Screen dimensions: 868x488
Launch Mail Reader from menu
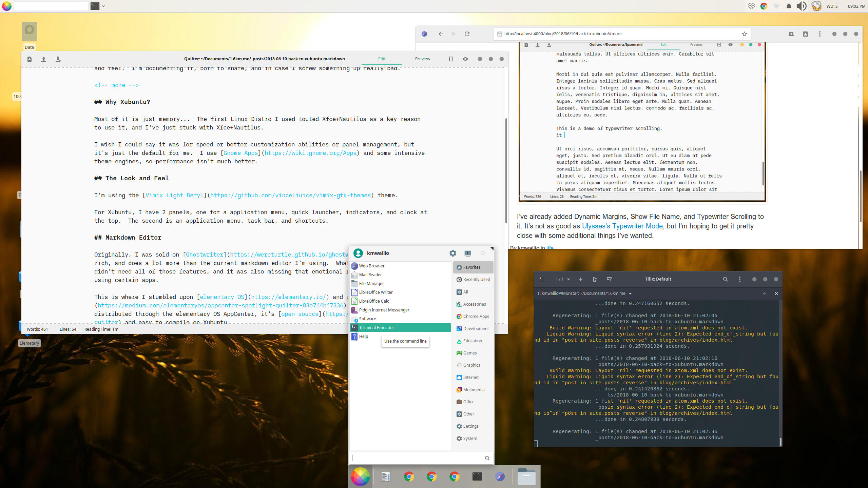400,275
